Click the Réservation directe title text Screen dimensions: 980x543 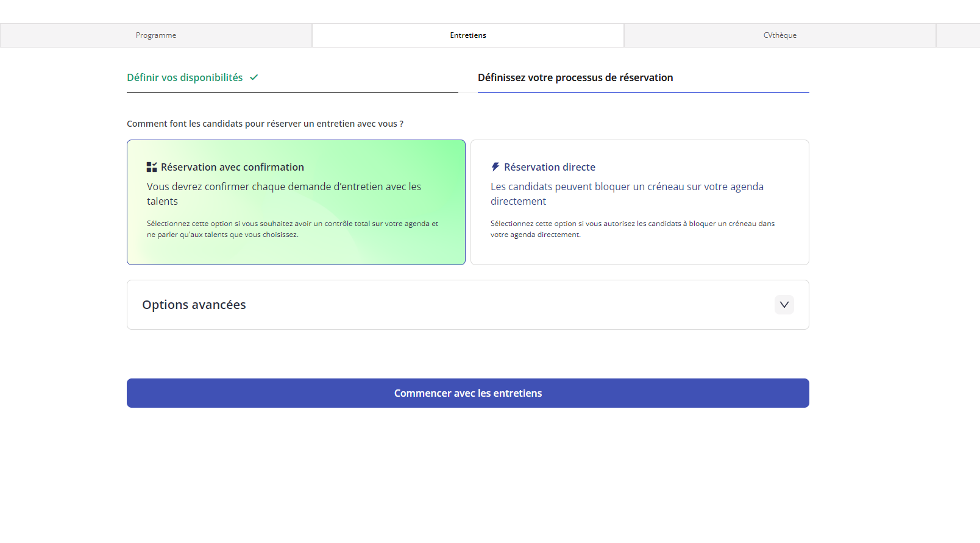549,167
